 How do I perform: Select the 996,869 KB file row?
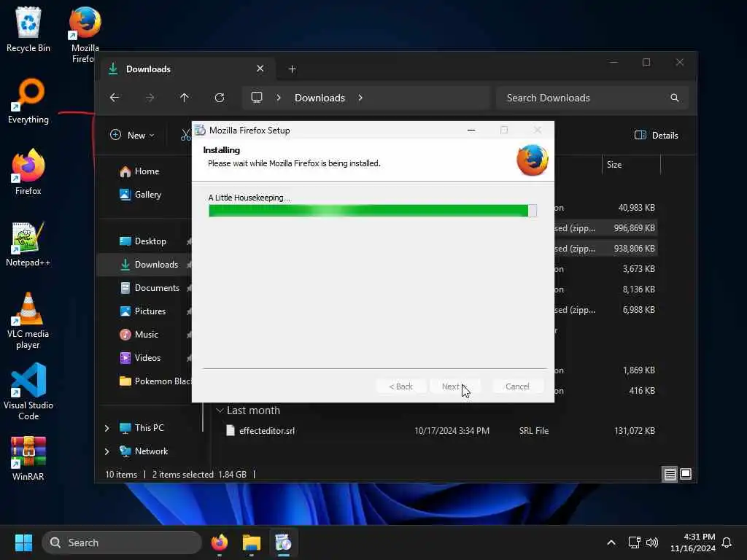606,228
